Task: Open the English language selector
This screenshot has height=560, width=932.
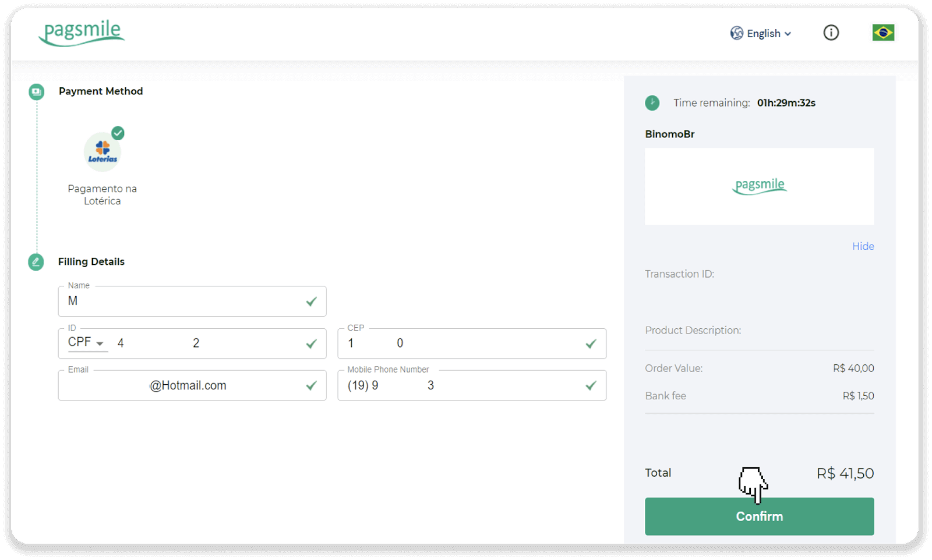Action: (x=764, y=33)
